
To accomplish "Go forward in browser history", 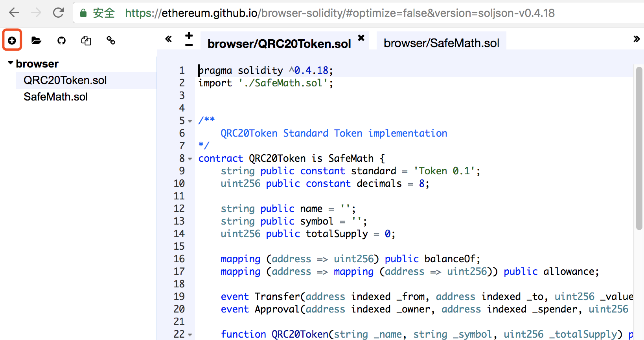I will point(36,13).
